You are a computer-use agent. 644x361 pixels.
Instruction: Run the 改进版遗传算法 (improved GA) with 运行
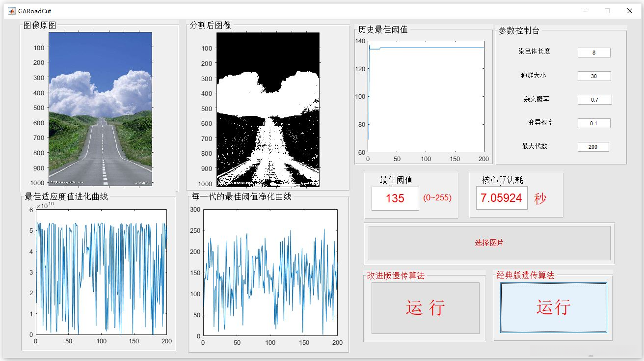(425, 307)
